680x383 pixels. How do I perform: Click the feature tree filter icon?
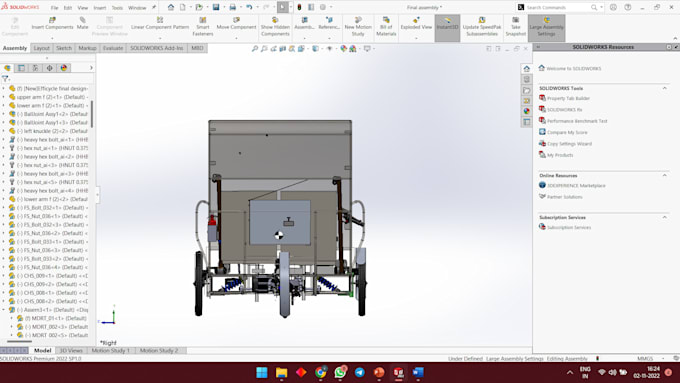(x=5, y=79)
